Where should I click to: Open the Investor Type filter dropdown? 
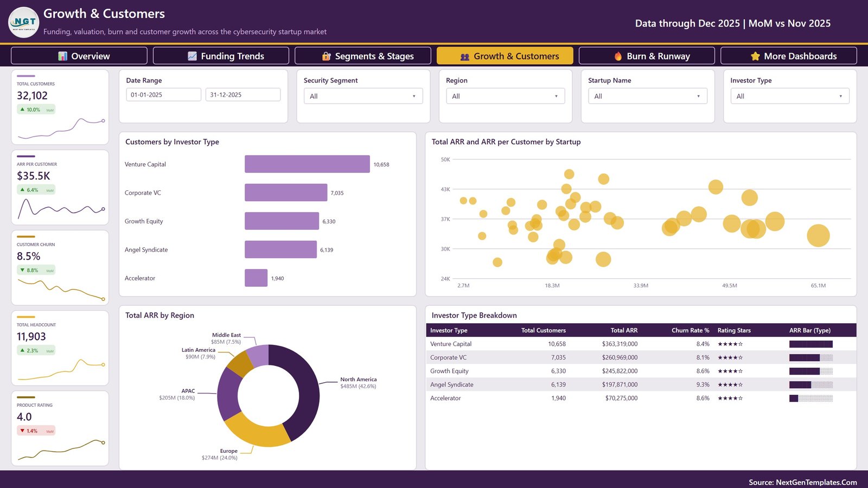(789, 96)
